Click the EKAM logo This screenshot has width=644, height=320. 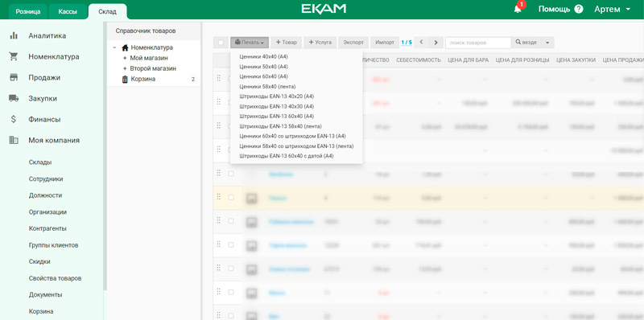324,9
